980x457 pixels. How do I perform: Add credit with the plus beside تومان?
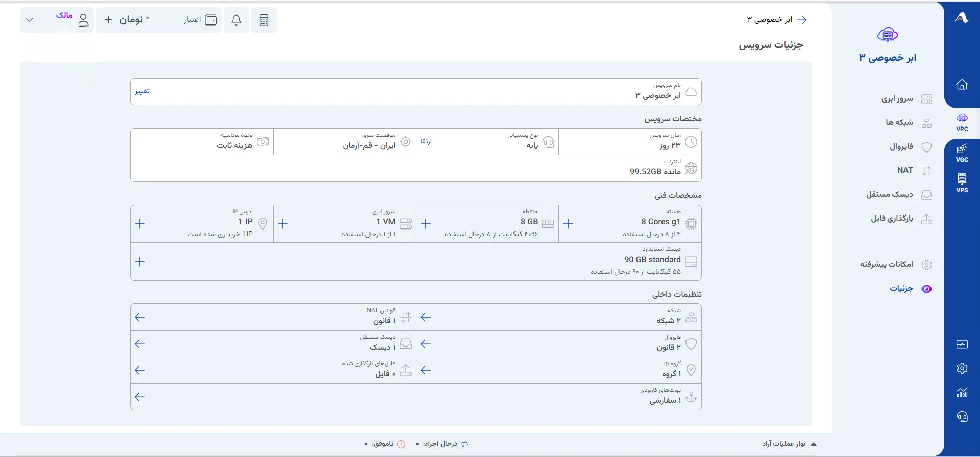point(108,20)
